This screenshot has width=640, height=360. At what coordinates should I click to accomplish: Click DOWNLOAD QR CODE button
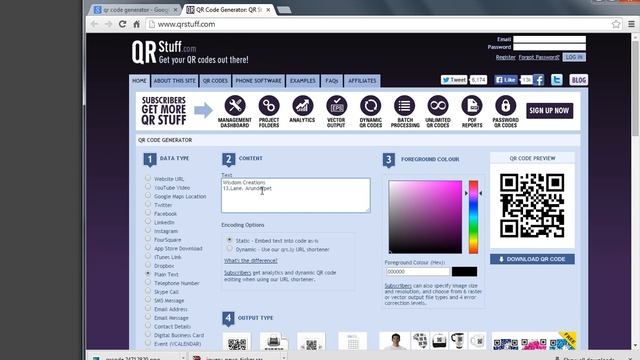[532, 259]
